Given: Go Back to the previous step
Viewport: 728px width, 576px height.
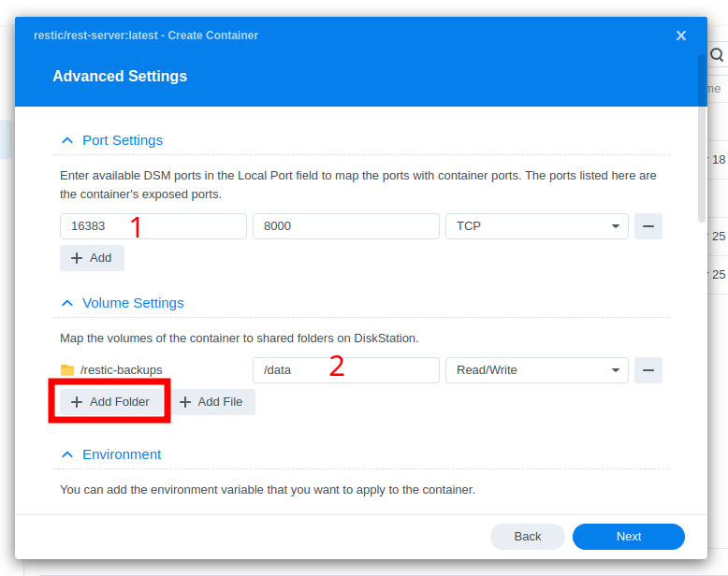Looking at the screenshot, I should click(528, 537).
